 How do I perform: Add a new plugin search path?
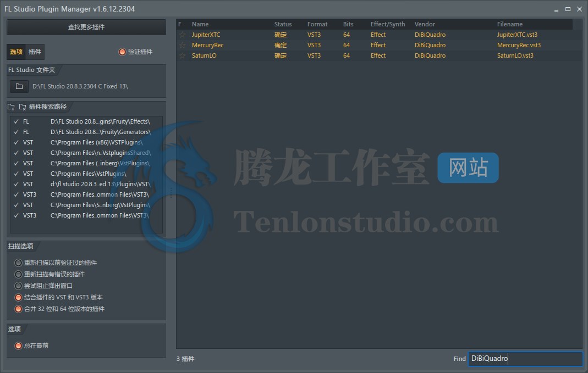(11, 107)
